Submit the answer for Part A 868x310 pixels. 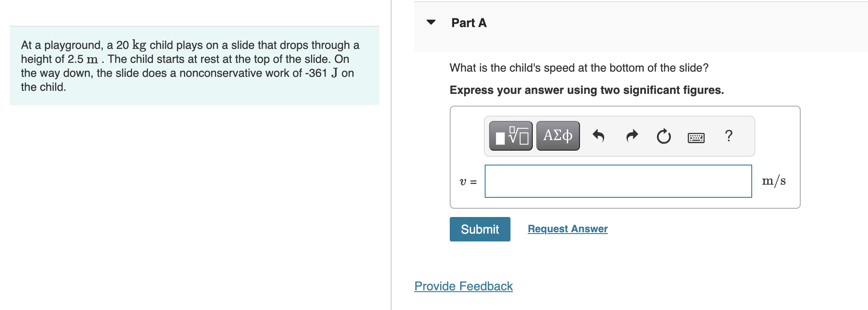pyautogui.click(x=479, y=229)
